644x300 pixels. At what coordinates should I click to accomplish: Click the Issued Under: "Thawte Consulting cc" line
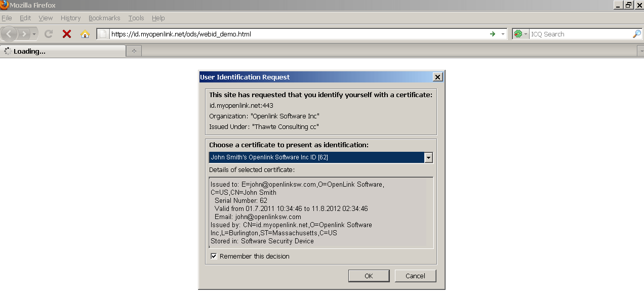click(x=264, y=127)
